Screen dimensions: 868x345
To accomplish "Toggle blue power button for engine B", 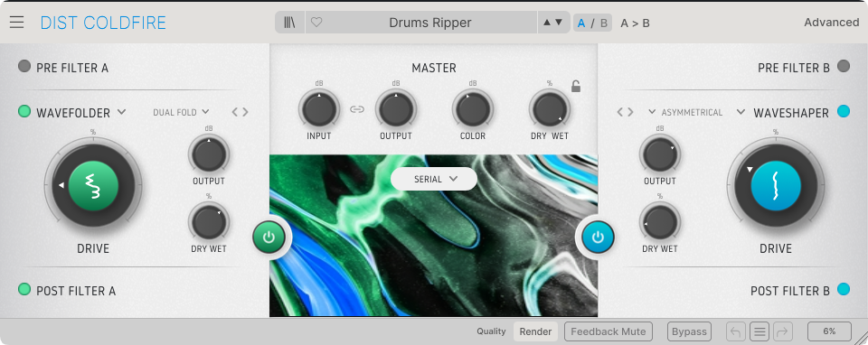I will (x=598, y=238).
